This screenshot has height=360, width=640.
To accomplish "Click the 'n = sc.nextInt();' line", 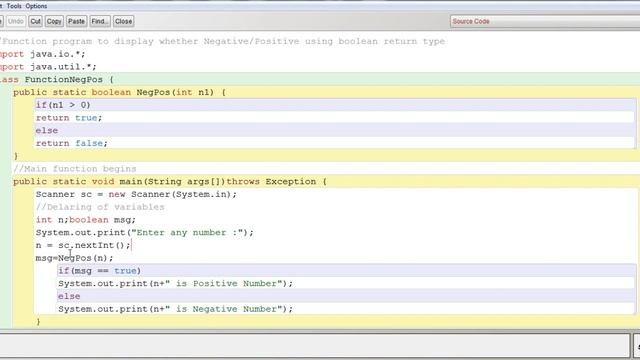I will [x=83, y=245].
